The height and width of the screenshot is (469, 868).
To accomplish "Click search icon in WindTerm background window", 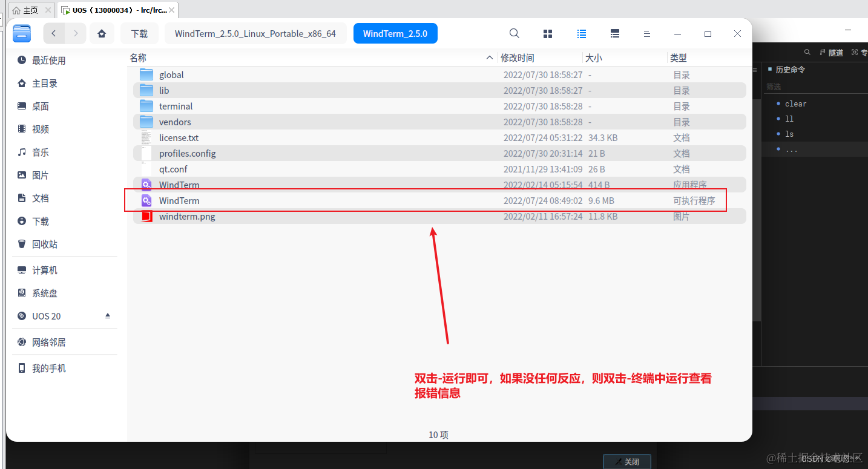I will [807, 53].
